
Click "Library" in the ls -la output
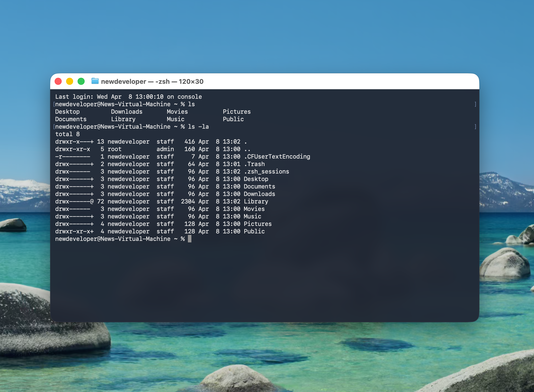[256, 201]
